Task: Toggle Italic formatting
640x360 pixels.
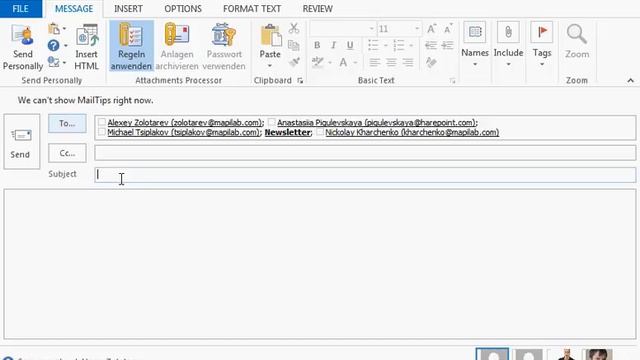Action: click(333, 45)
